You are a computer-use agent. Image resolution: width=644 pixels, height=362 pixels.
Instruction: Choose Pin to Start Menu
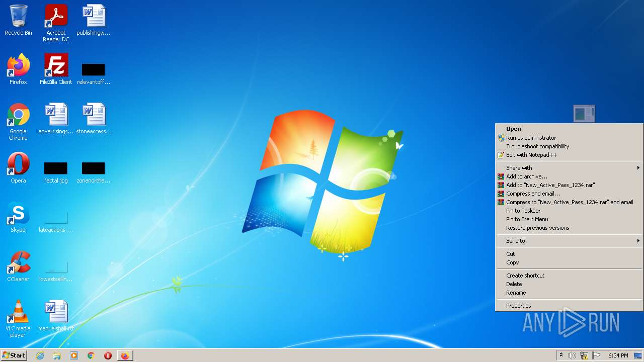click(569, 219)
